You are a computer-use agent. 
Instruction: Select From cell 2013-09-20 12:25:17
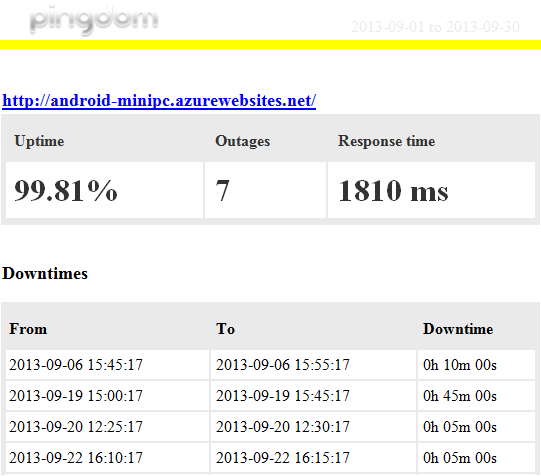coord(107,427)
